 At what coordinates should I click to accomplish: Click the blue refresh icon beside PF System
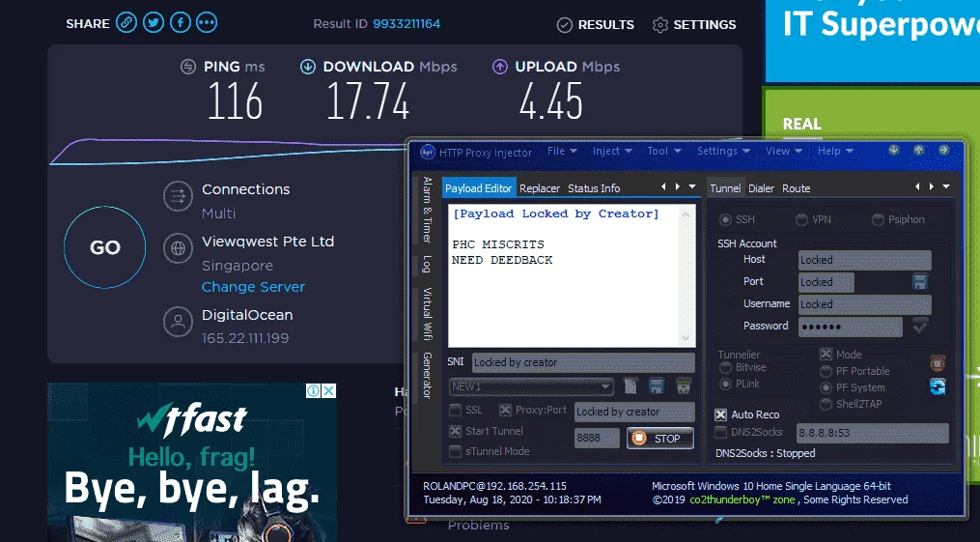point(937,387)
